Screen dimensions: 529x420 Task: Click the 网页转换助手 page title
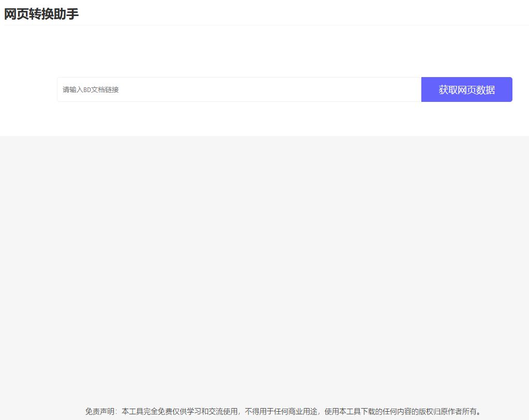point(41,14)
